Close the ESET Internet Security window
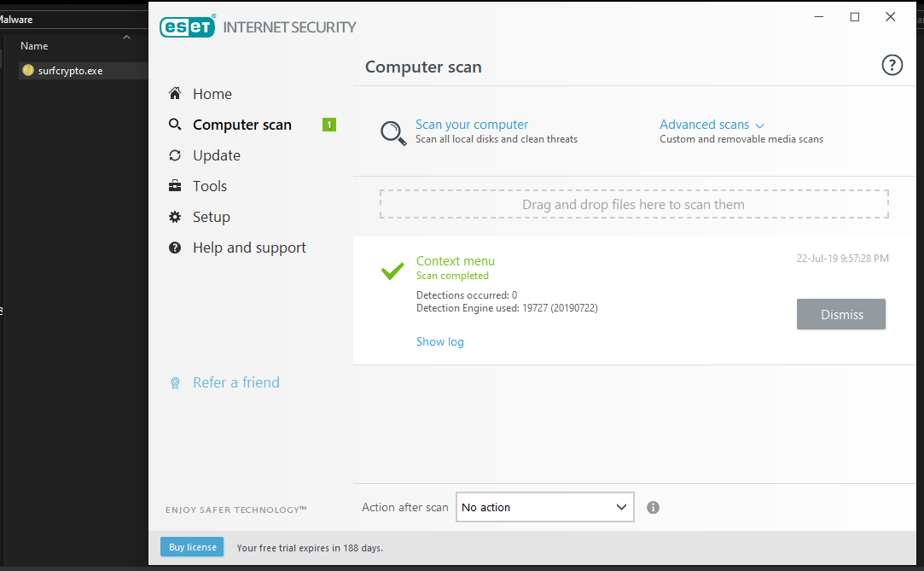 click(x=891, y=16)
